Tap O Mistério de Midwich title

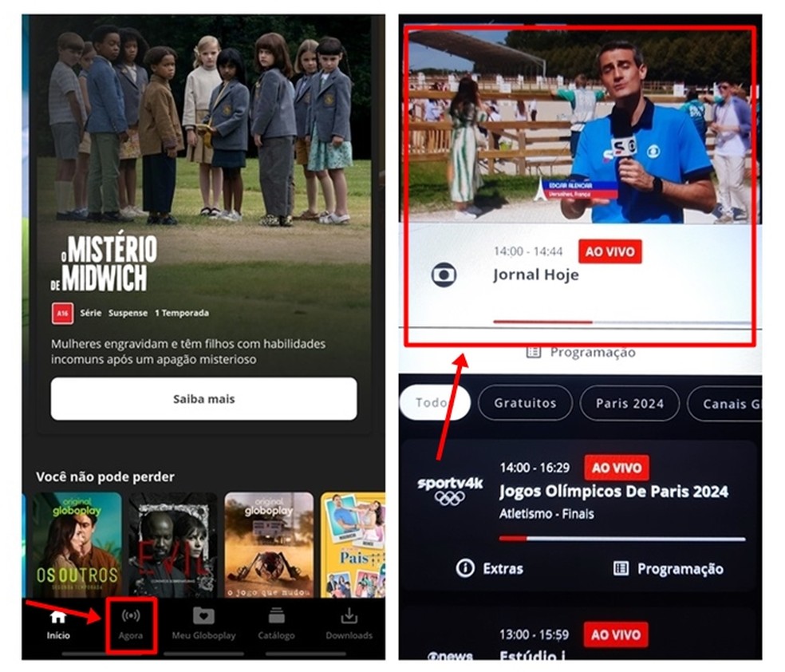pyautogui.click(x=105, y=262)
